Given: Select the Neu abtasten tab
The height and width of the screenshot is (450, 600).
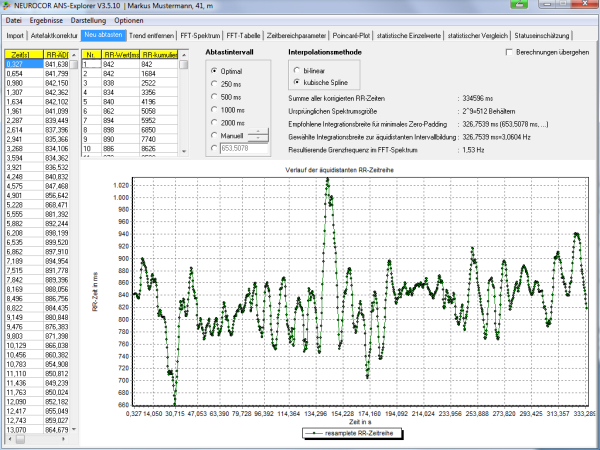Looking at the screenshot, I should point(103,35).
